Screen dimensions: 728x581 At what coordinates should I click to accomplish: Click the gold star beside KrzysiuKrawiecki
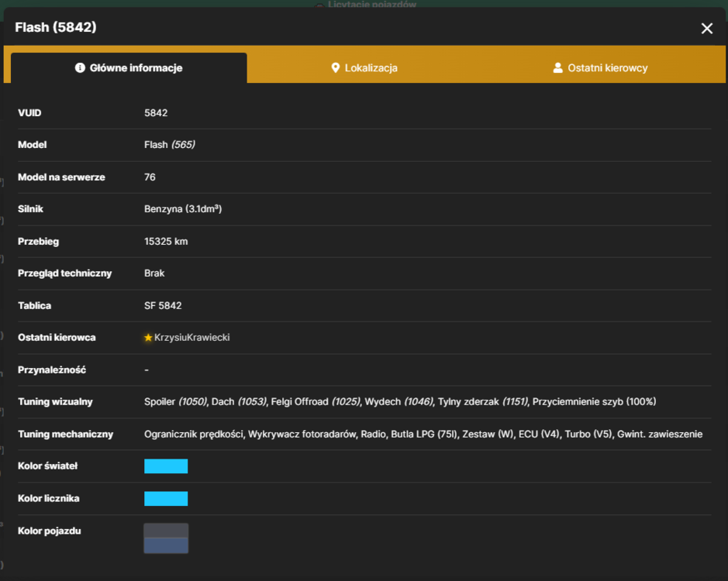[148, 338]
